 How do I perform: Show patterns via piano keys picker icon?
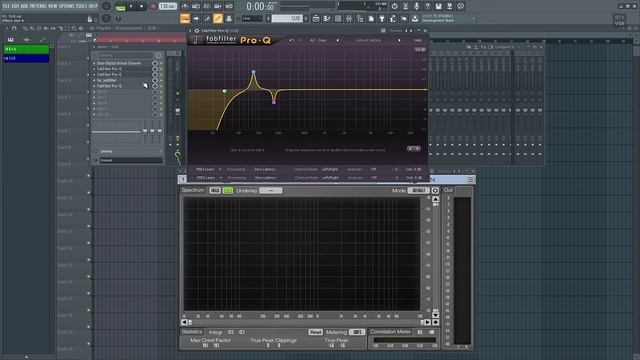(x=11, y=40)
